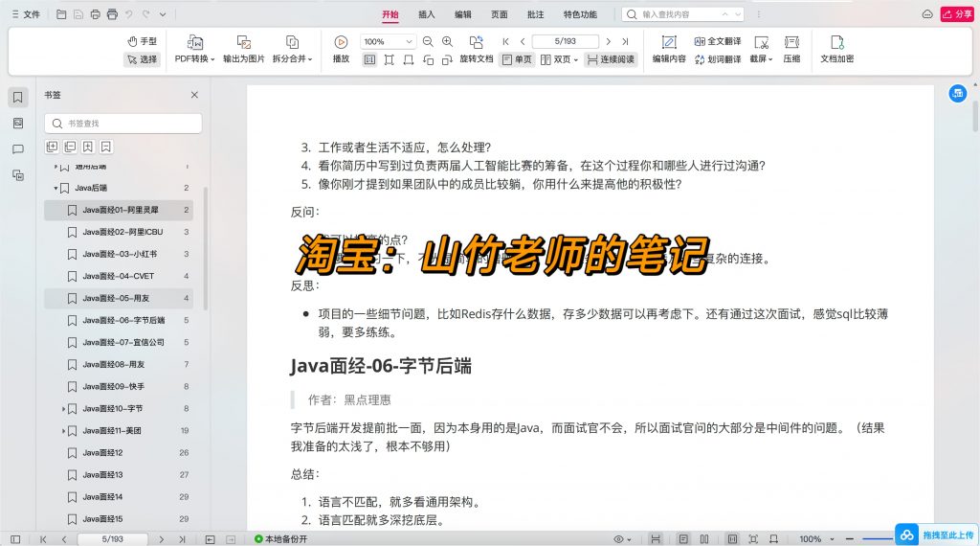Click 本地备份开 status indicator
The height and width of the screenshot is (546, 980).
click(x=280, y=539)
